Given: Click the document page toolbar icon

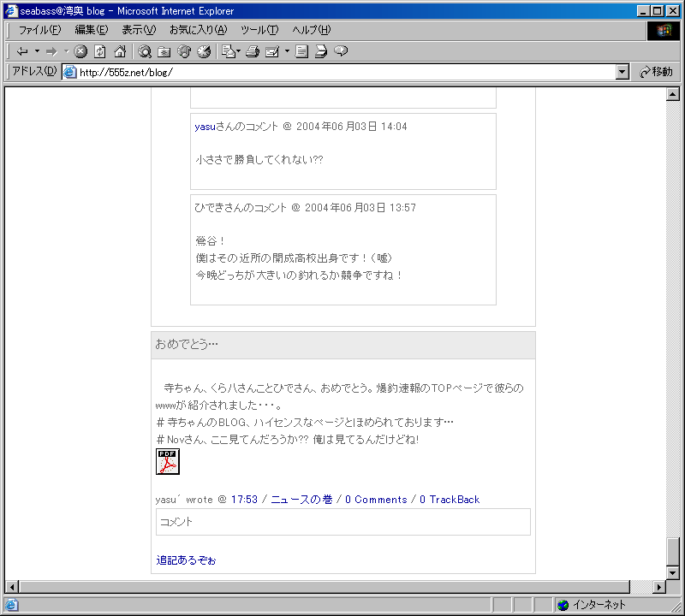Looking at the screenshot, I should [301, 51].
